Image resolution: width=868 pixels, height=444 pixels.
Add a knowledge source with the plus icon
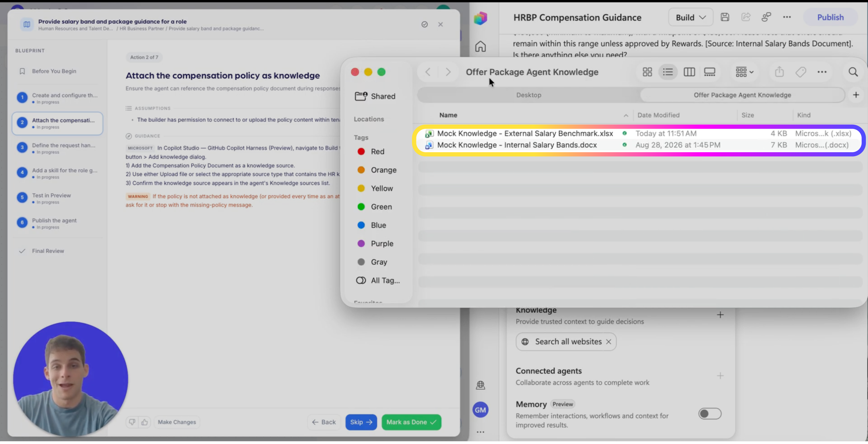(720, 314)
